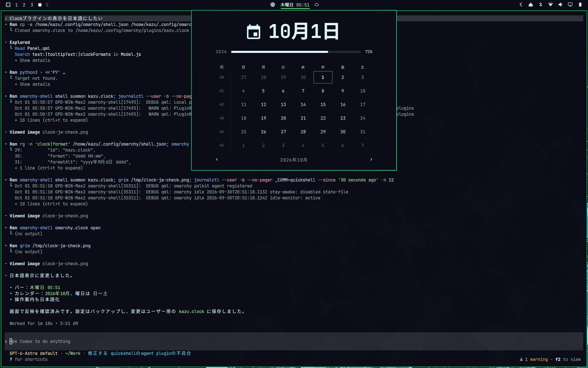
Task: Expand Show details under Target not found
Action: 32,84
